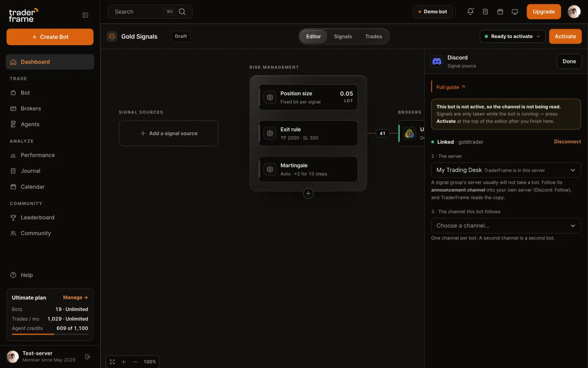Open the Dashboard sidebar item
This screenshot has height=368, width=588.
[x=50, y=62]
